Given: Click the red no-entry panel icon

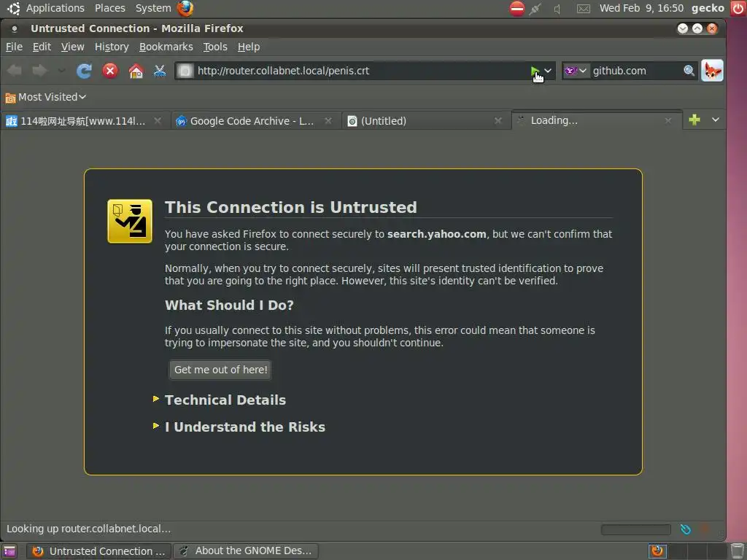Looking at the screenshot, I should [x=517, y=8].
